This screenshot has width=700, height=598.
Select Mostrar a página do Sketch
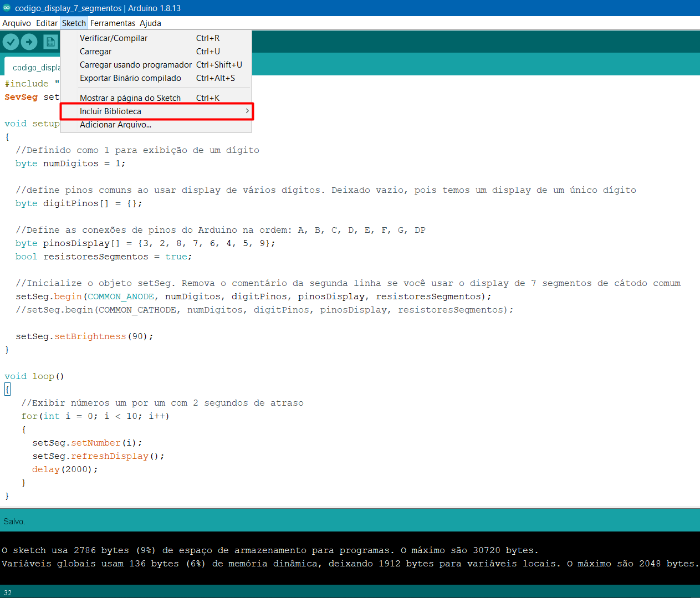[130, 98]
